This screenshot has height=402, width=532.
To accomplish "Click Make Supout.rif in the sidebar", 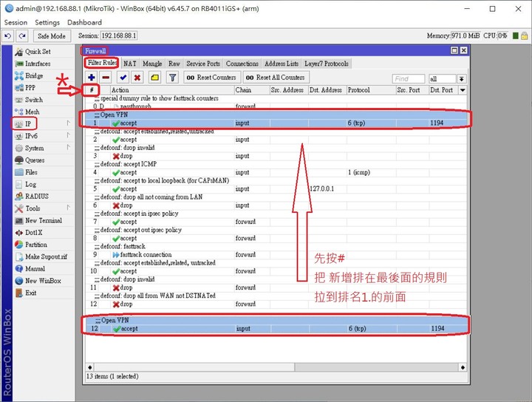I will (46, 257).
